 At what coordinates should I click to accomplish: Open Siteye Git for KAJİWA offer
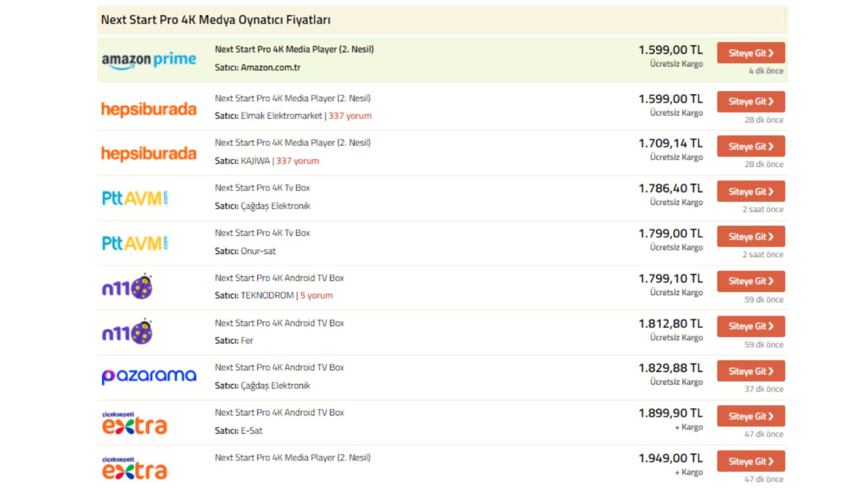tap(751, 146)
